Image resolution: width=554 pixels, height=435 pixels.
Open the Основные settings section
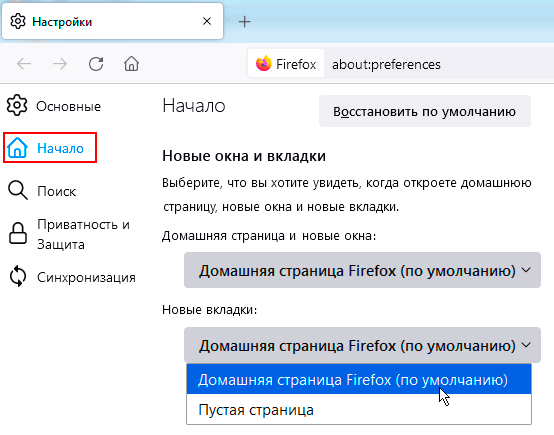(54, 106)
